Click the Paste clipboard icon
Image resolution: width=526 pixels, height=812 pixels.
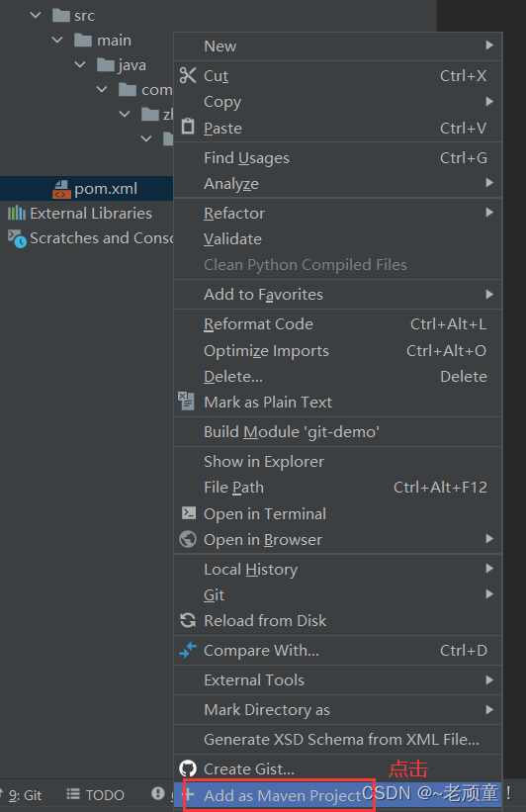(188, 127)
